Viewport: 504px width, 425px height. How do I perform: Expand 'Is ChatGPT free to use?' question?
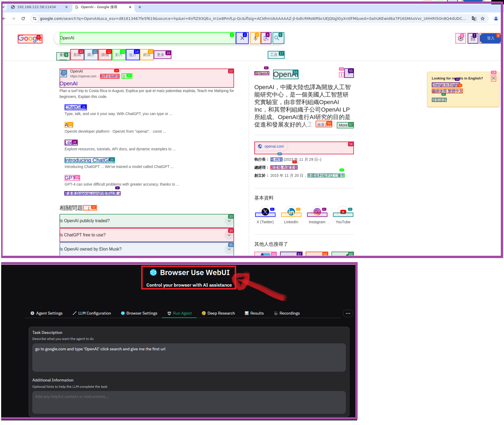229,235
